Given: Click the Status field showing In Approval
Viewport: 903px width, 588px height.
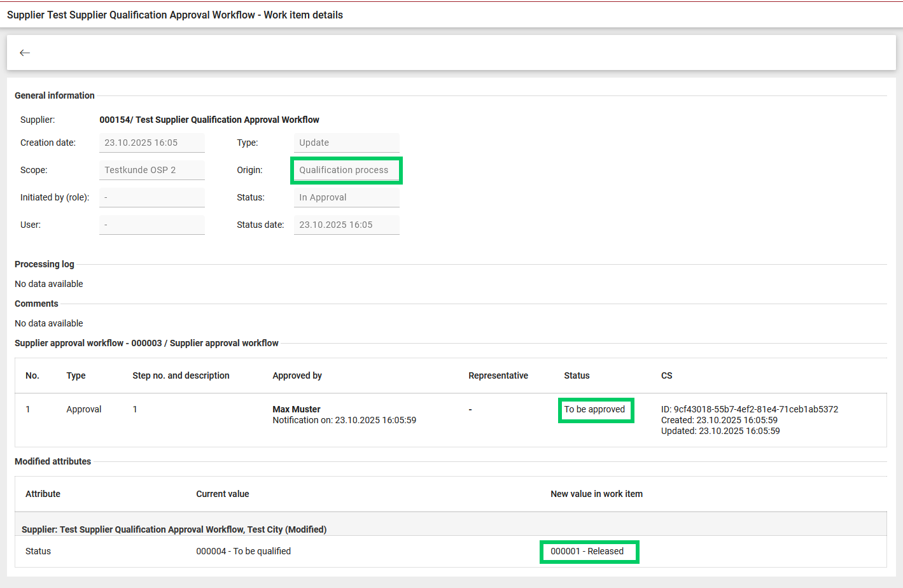Looking at the screenshot, I should coord(346,197).
